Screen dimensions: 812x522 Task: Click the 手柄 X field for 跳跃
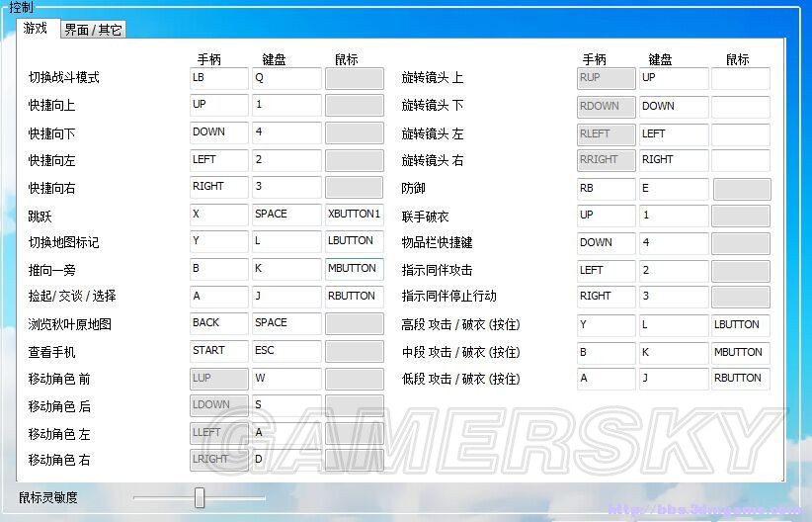pyautogui.click(x=219, y=215)
